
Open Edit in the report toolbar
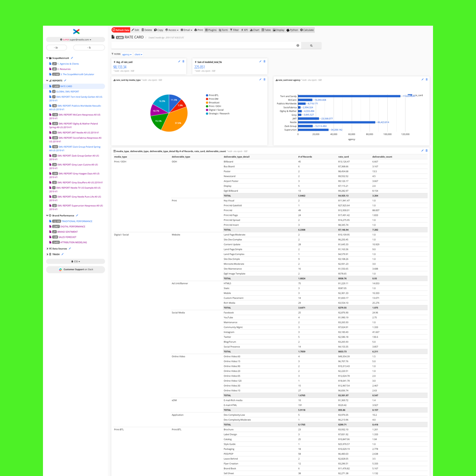pyautogui.click(x=135, y=30)
